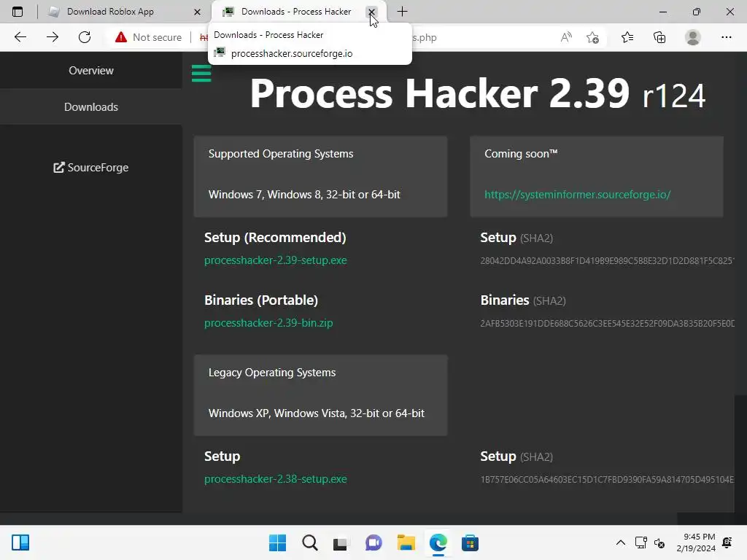Close the Download Roblox App tab
The image size is (747, 560).
197,12
